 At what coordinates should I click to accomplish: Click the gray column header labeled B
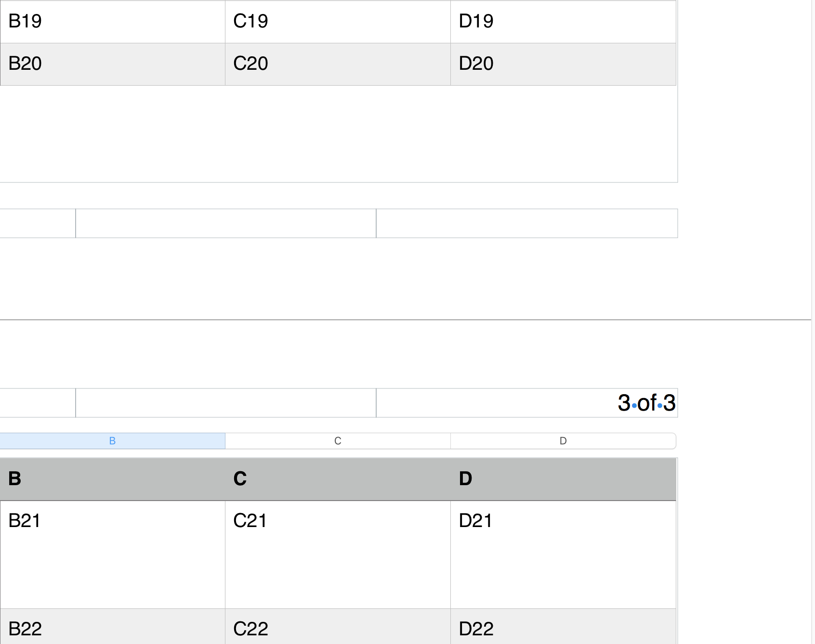click(113, 478)
